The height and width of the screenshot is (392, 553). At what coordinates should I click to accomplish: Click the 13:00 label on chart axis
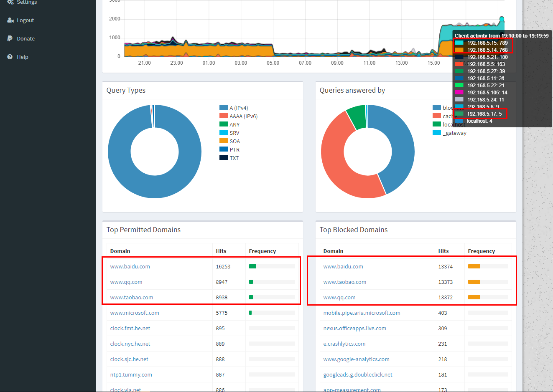pos(401,63)
